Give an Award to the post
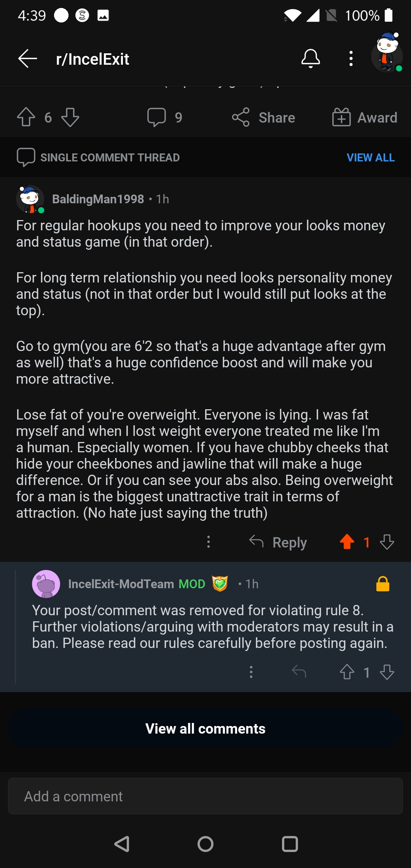 (365, 117)
